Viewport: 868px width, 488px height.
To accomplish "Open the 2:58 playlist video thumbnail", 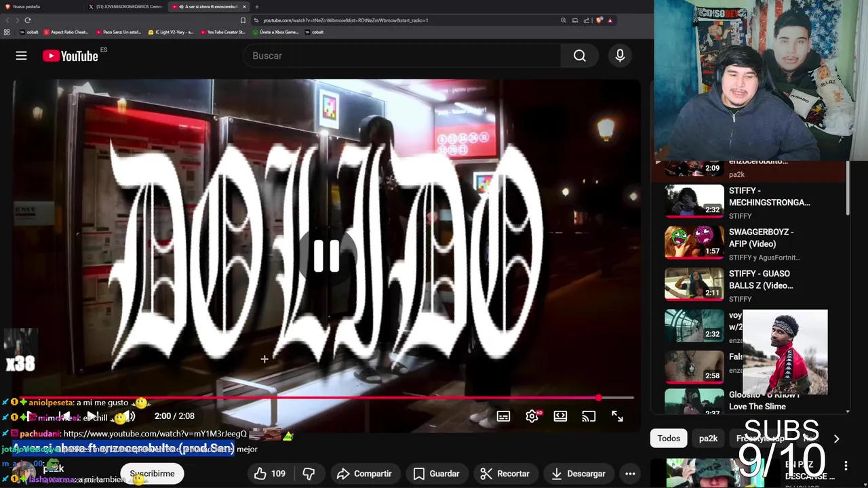I will pyautogui.click(x=694, y=367).
